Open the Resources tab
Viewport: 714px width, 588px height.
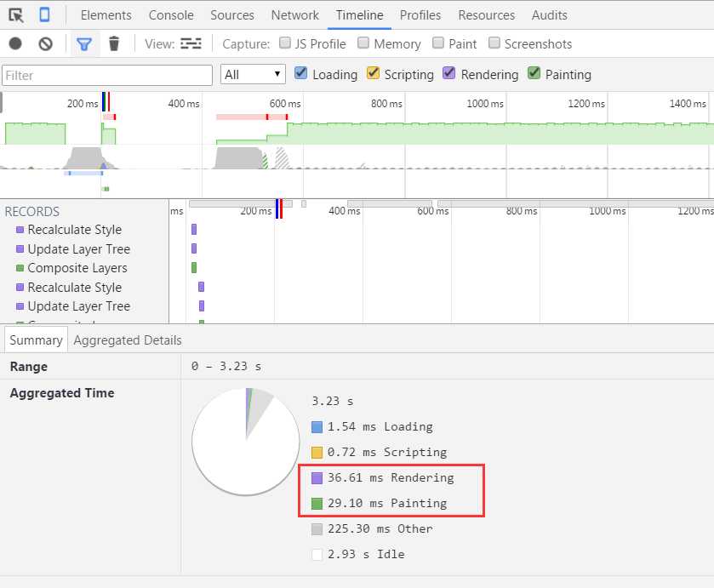(x=486, y=15)
